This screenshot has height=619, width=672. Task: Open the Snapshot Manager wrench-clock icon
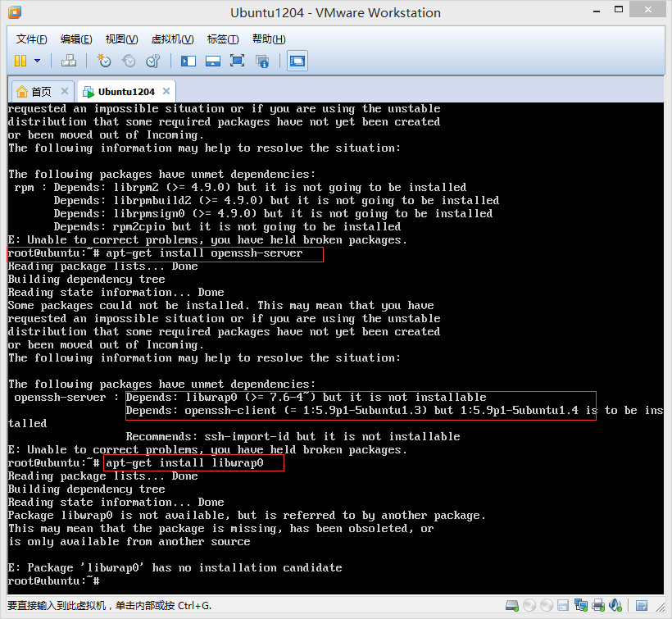(153, 61)
